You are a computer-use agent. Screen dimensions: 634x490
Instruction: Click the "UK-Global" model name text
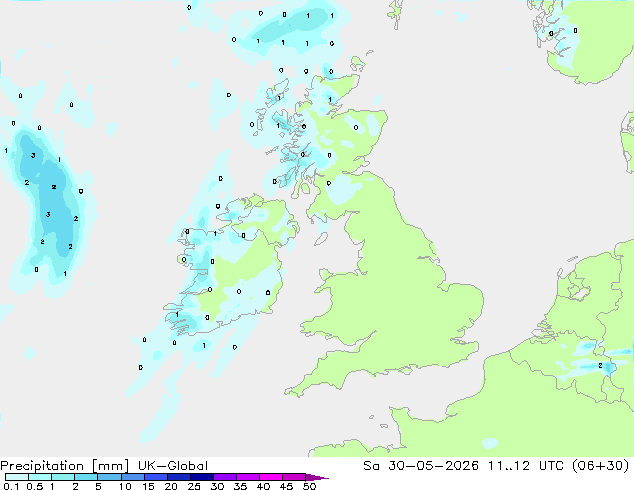(x=173, y=466)
